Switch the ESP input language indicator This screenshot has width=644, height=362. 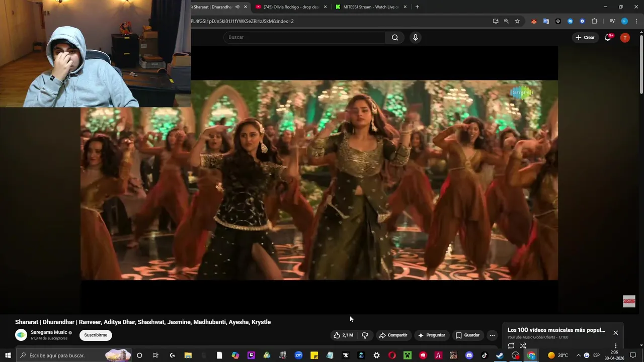pyautogui.click(x=596, y=355)
